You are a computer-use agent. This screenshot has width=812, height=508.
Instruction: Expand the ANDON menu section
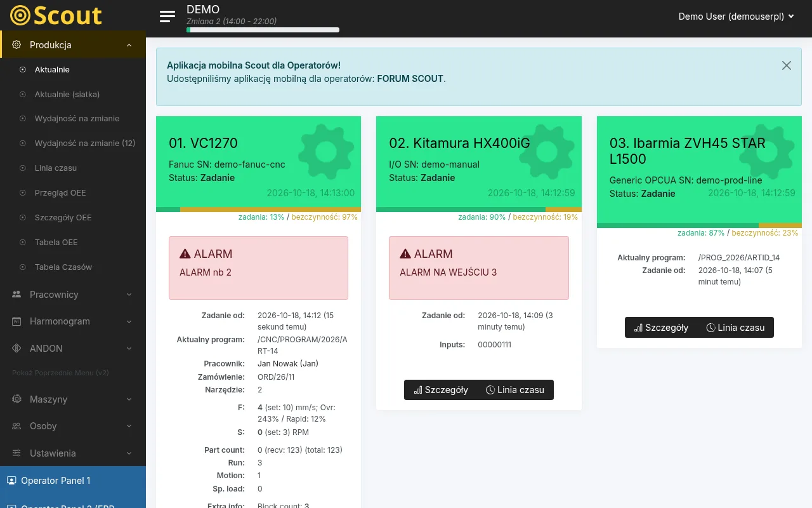[x=129, y=349]
